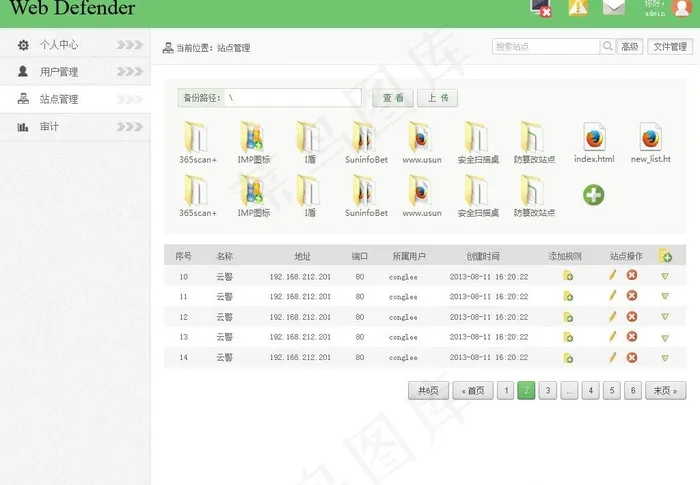Go to page 1
This screenshot has height=485, width=700.
point(505,390)
